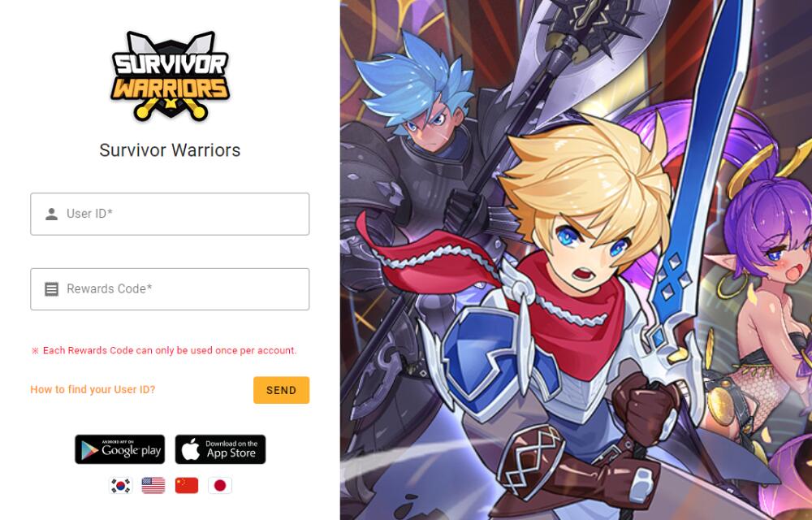
Task: Switch language using the South Korean flag
Action: [x=121, y=485]
